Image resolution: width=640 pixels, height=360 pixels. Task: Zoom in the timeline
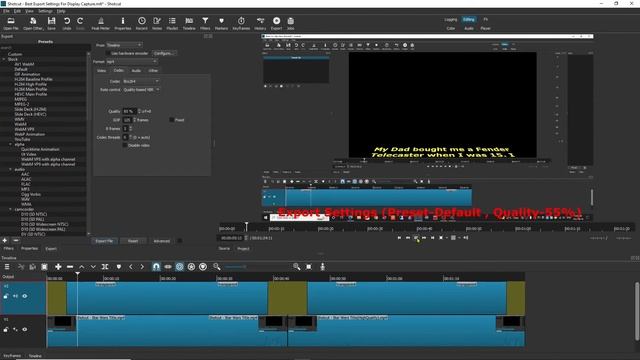(297, 267)
